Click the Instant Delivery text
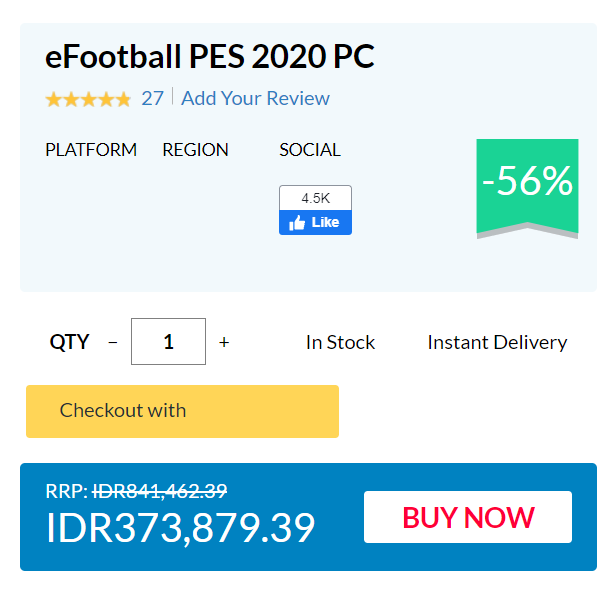This screenshot has height=590, width=610. coord(497,342)
